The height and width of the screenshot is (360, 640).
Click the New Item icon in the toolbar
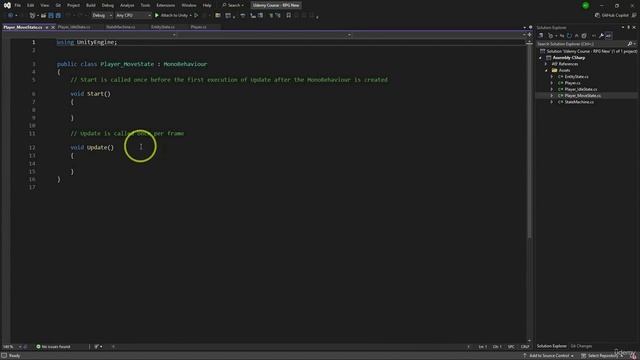pos(32,16)
